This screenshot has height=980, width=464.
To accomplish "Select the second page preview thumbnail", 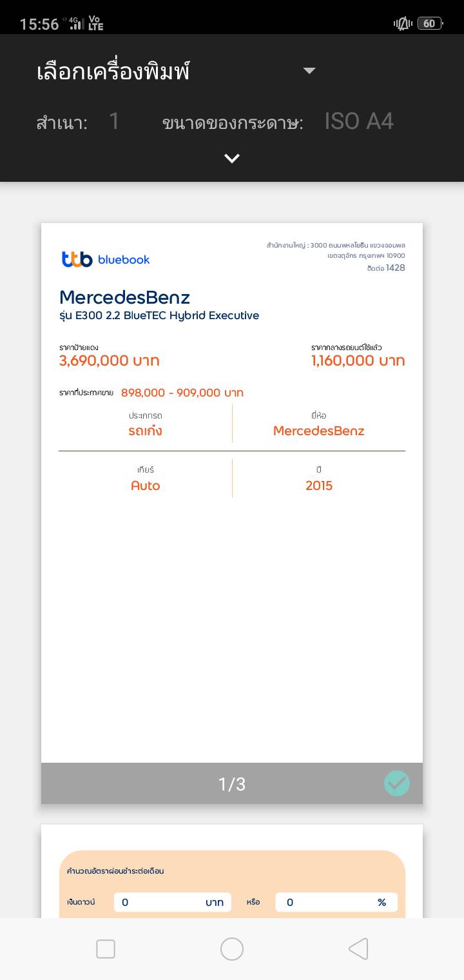I will click(232, 872).
